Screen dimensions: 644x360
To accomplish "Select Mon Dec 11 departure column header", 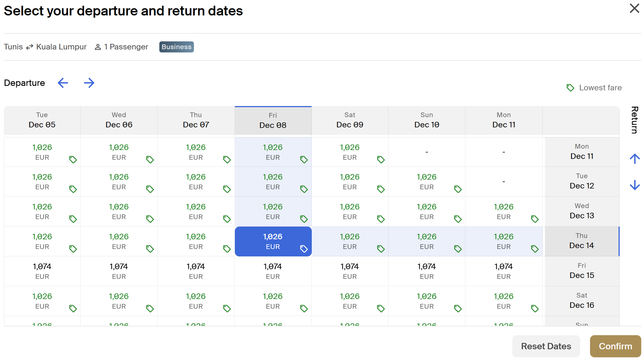I will pyautogui.click(x=504, y=120).
